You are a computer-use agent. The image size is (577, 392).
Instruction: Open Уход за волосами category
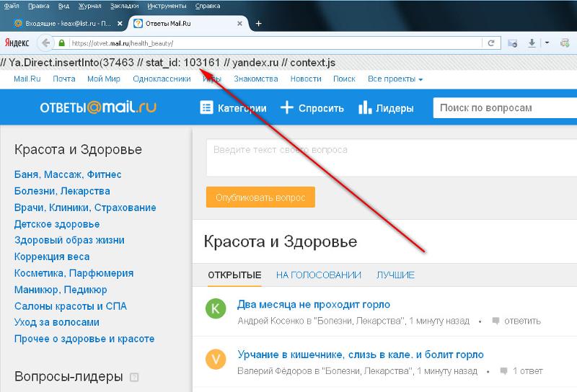pos(57,322)
